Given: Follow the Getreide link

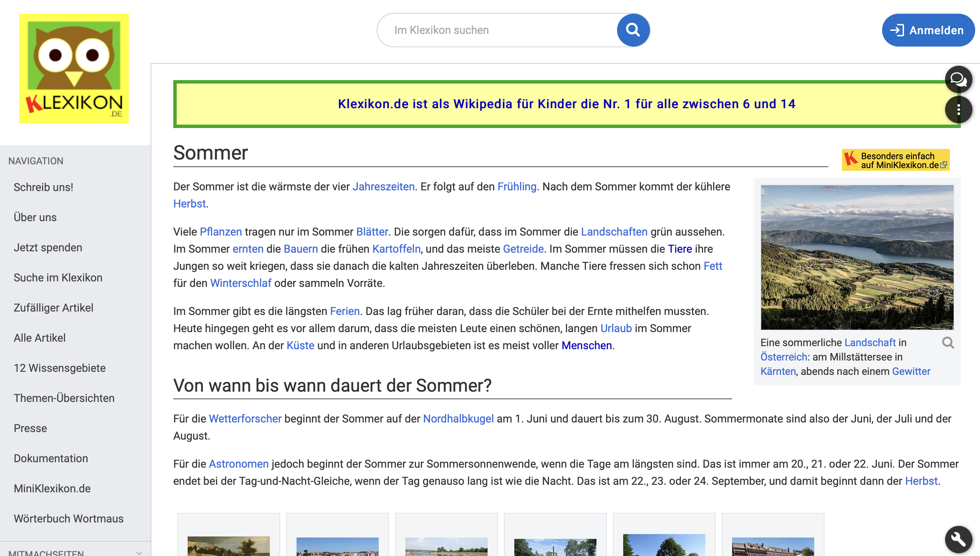Looking at the screenshot, I should 523,249.
